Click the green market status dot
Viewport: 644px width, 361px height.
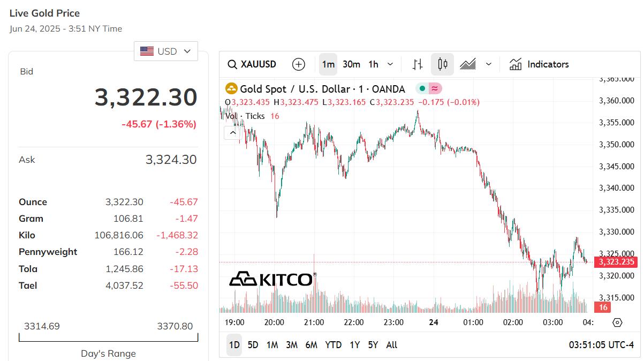click(x=422, y=89)
